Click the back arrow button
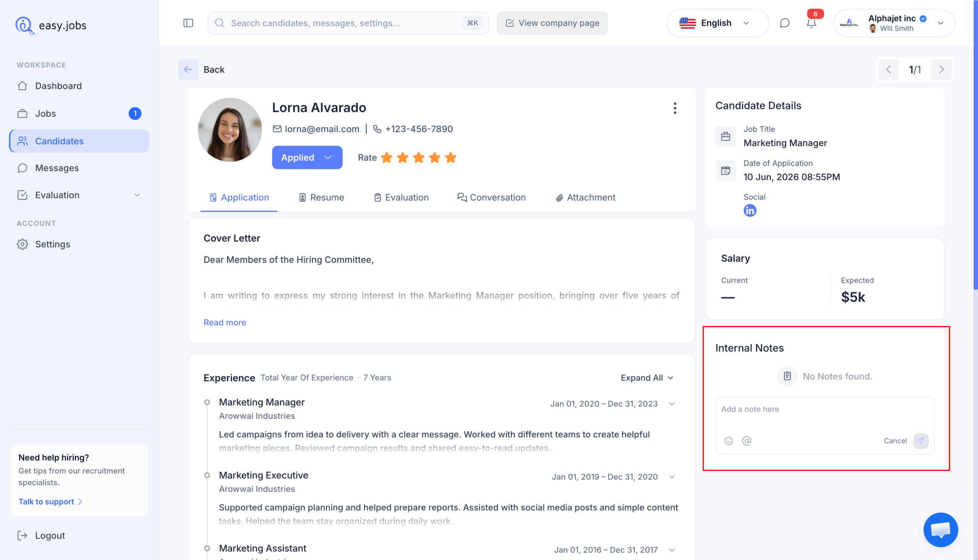This screenshot has height=560, width=978. (188, 70)
